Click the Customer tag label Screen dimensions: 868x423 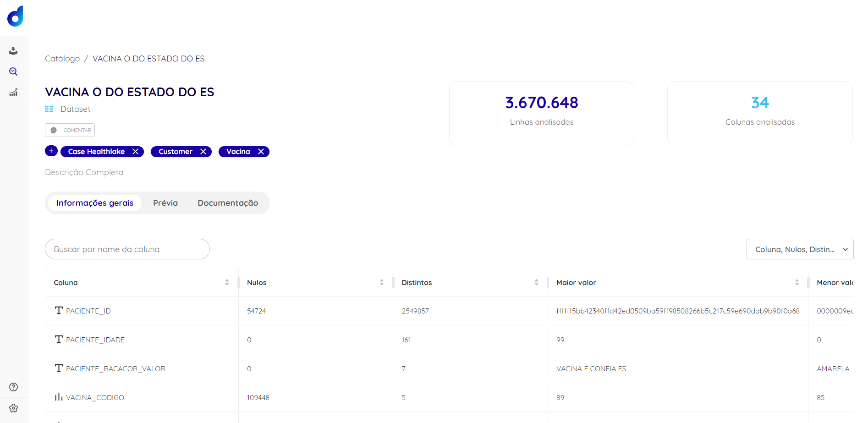(176, 152)
